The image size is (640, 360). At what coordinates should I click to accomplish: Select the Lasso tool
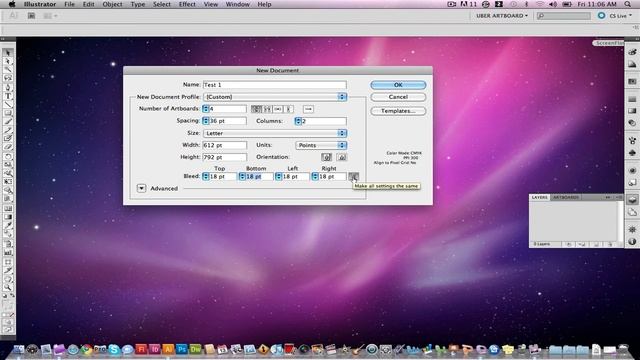pos(8,78)
